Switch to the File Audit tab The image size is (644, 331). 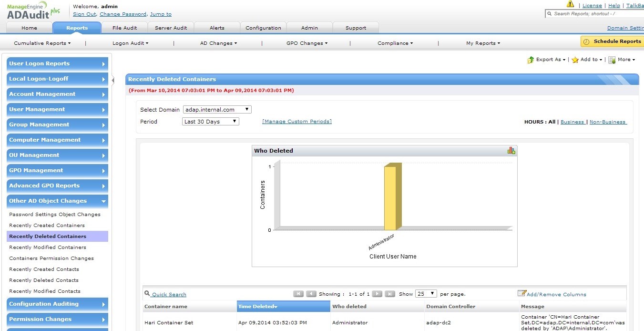125,28
